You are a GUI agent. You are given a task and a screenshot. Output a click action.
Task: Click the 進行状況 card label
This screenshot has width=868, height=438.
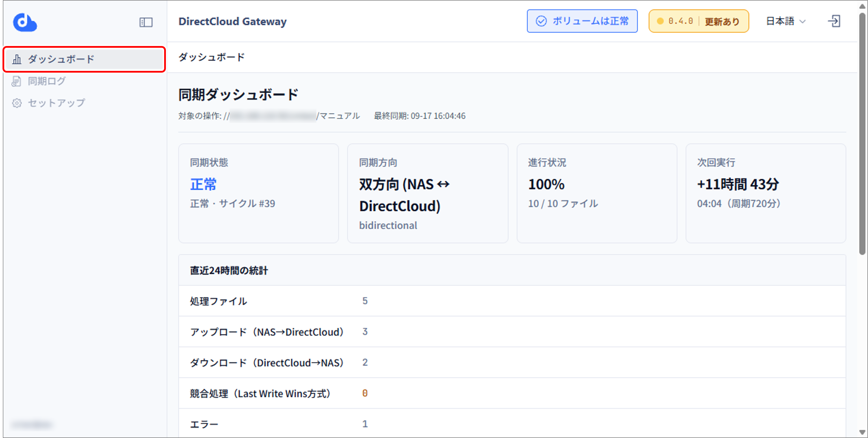(547, 163)
